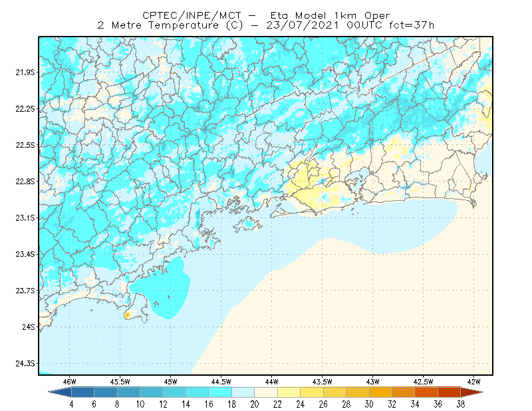Click the '23.7S' latitude label
532x411 pixels.
[x=25, y=291]
